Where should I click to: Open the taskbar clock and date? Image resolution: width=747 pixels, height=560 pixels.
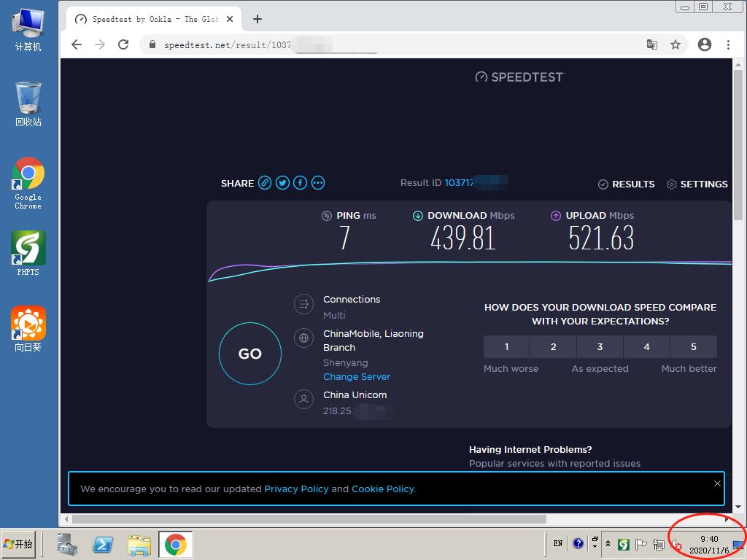pyautogui.click(x=709, y=544)
